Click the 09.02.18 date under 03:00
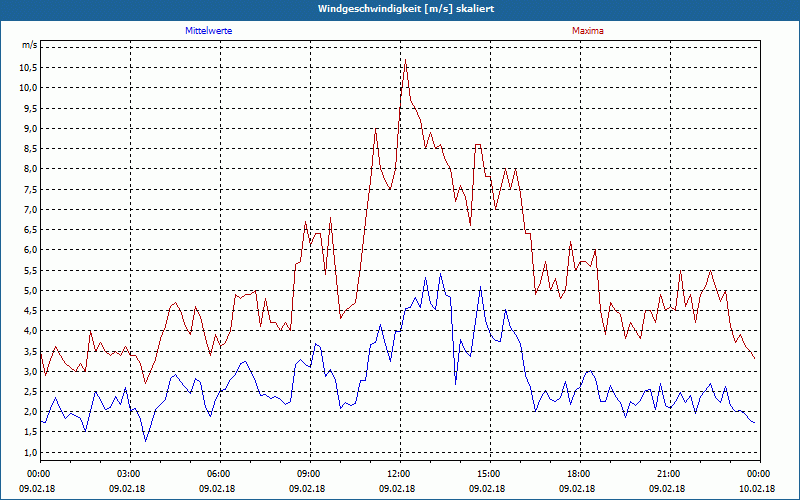 tap(127, 489)
